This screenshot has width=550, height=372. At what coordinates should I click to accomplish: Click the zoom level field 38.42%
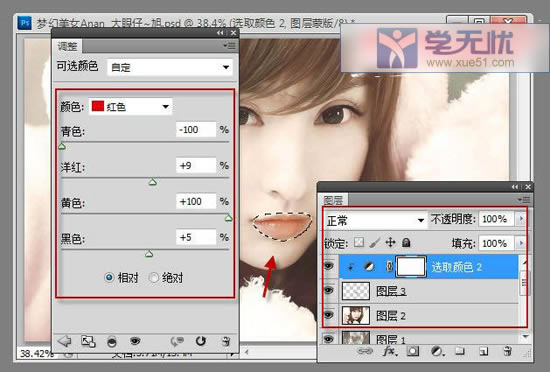point(36,353)
